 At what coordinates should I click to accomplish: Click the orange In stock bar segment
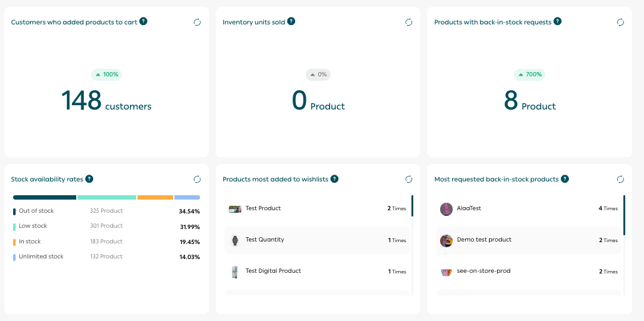point(155,197)
